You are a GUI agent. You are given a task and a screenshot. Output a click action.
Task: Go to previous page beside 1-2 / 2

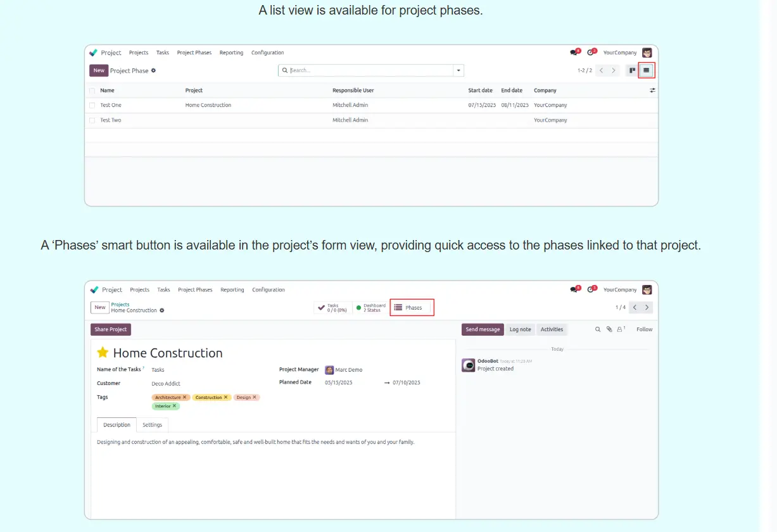tap(602, 70)
